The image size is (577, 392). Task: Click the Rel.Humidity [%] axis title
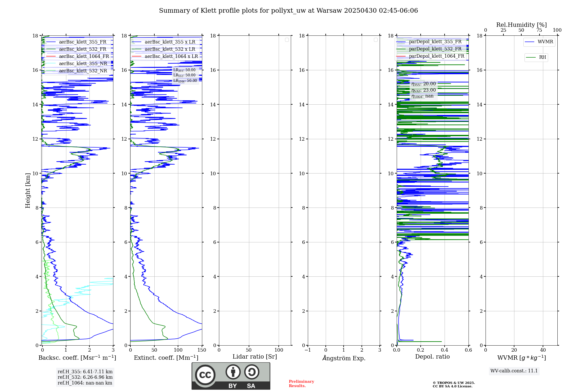pyautogui.click(x=522, y=25)
